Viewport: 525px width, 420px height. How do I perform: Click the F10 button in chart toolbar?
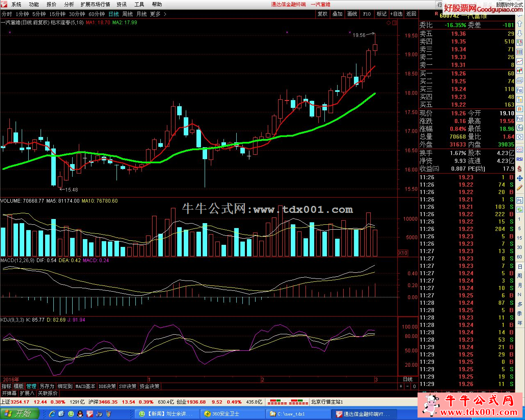tap(367, 14)
